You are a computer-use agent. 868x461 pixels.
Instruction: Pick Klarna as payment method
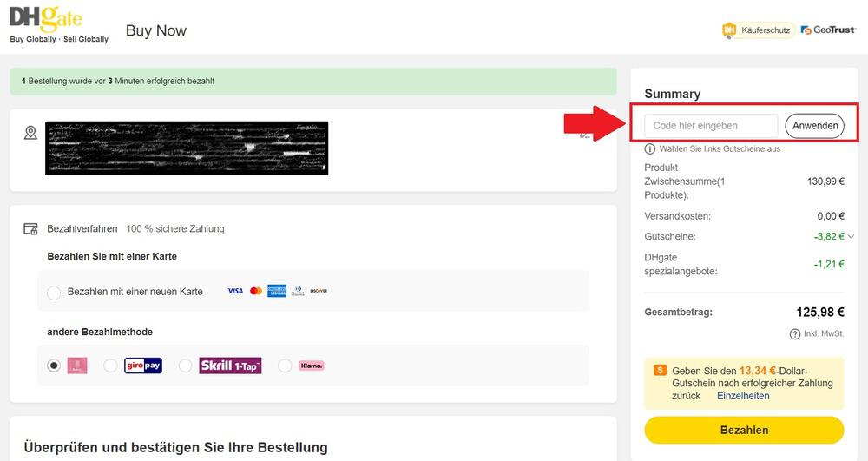click(x=285, y=366)
